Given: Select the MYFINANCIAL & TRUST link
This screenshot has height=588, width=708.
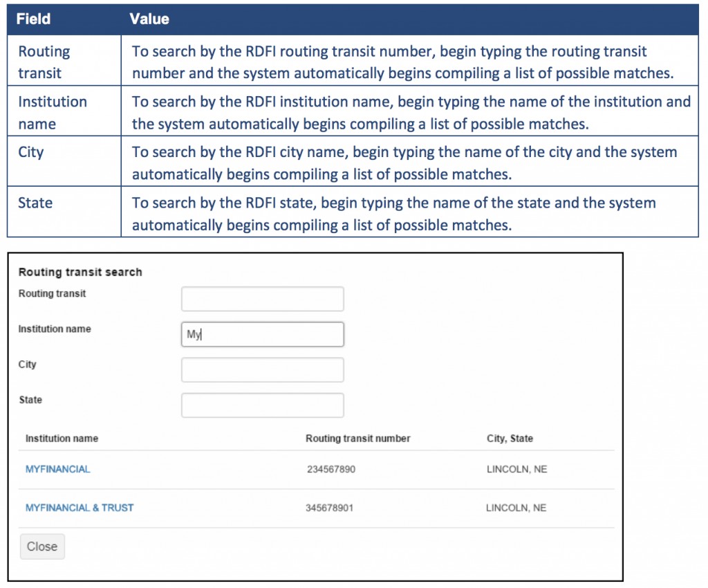Looking at the screenshot, I should [80, 508].
